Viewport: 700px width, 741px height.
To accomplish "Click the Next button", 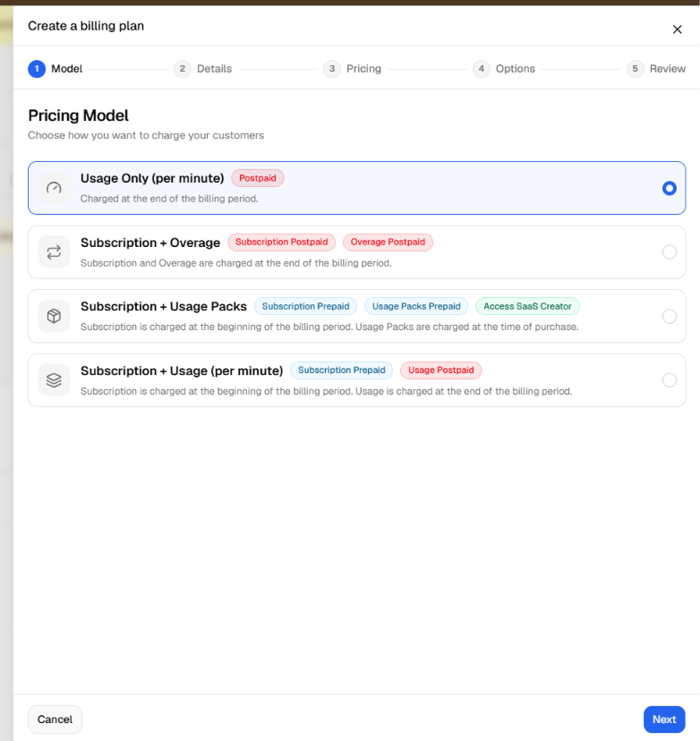I will coord(664,720).
